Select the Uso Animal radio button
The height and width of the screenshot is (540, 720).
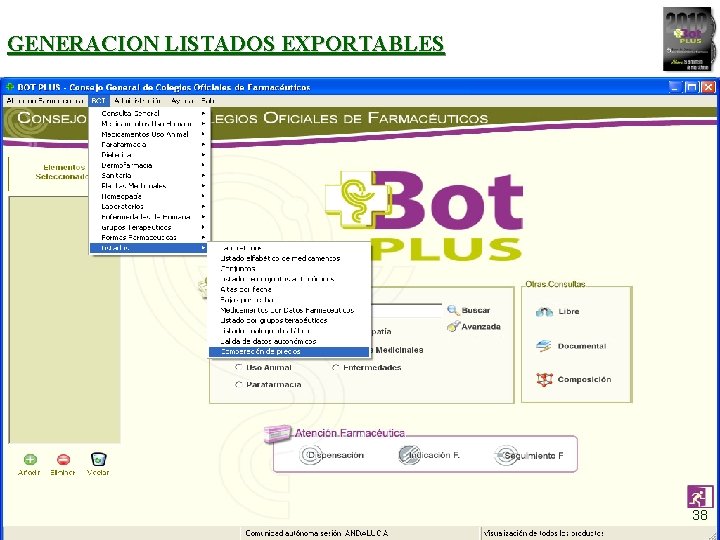point(238,367)
